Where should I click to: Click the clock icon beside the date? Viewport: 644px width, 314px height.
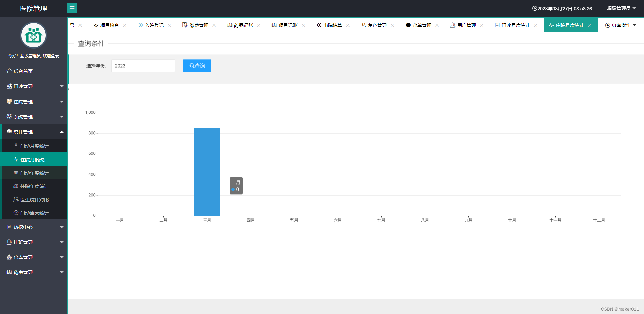[x=535, y=8]
